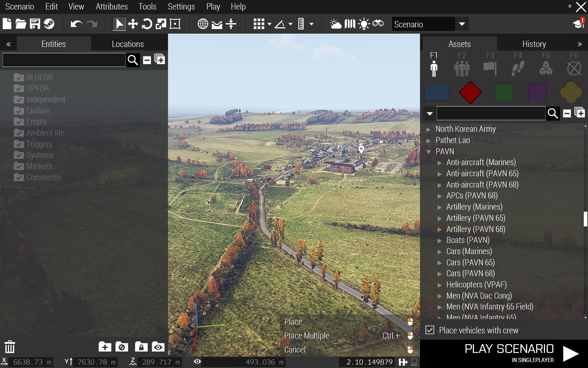The width and height of the screenshot is (588, 368).
Task: Redo the last action
Action: tap(92, 24)
